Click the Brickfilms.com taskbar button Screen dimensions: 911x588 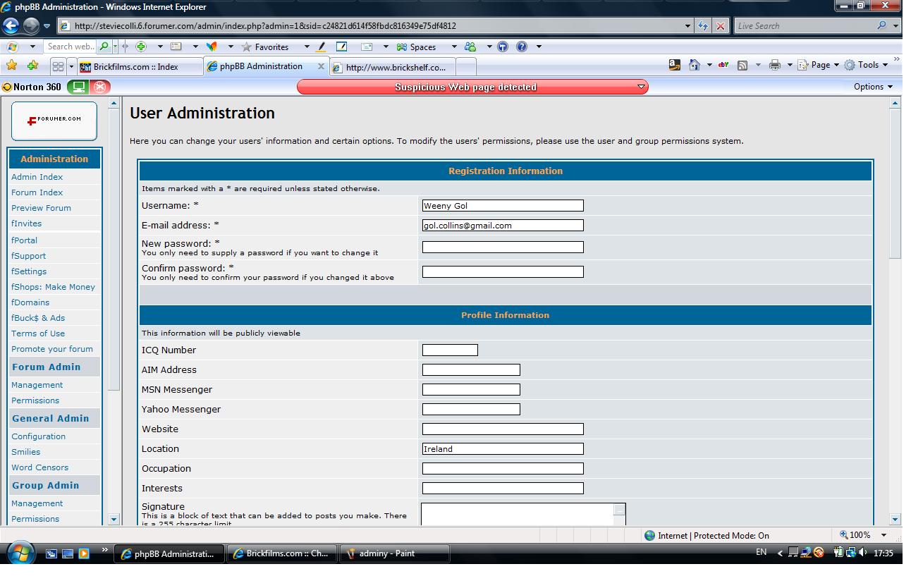pyautogui.click(x=281, y=553)
